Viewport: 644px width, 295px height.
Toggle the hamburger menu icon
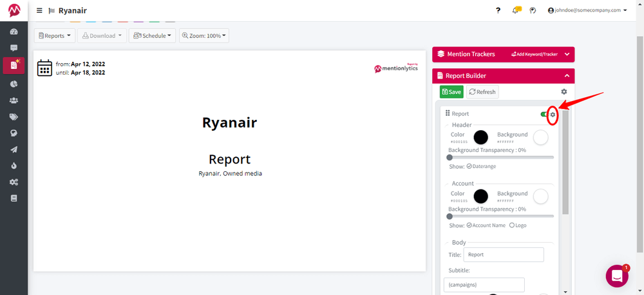[x=39, y=11]
